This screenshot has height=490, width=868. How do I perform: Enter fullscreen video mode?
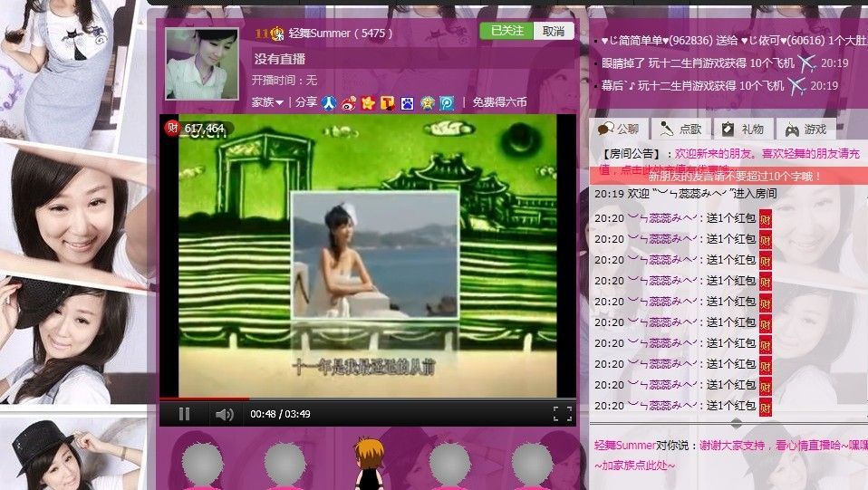(563, 414)
